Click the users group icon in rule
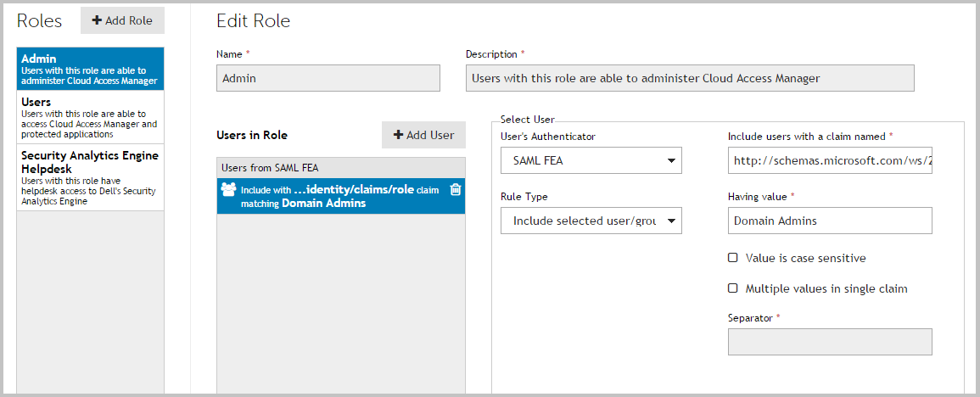Viewport: 980px width, 397px height. pyautogui.click(x=228, y=189)
